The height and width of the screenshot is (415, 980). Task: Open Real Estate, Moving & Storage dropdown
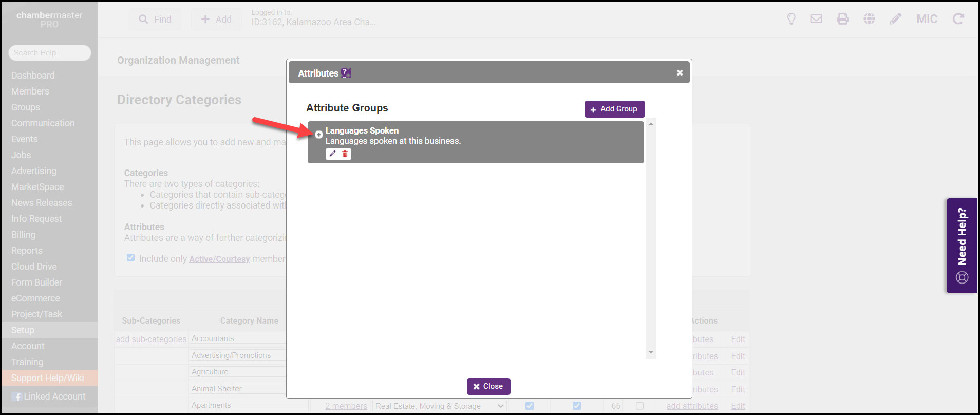pyautogui.click(x=439, y=406)
